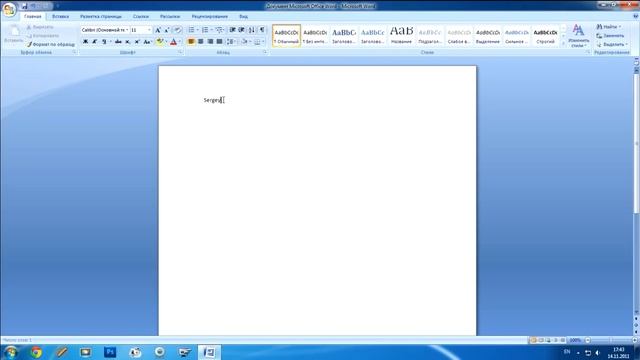
Task: Switch to Ссылки ribbon tab
Action: [141, 17]
